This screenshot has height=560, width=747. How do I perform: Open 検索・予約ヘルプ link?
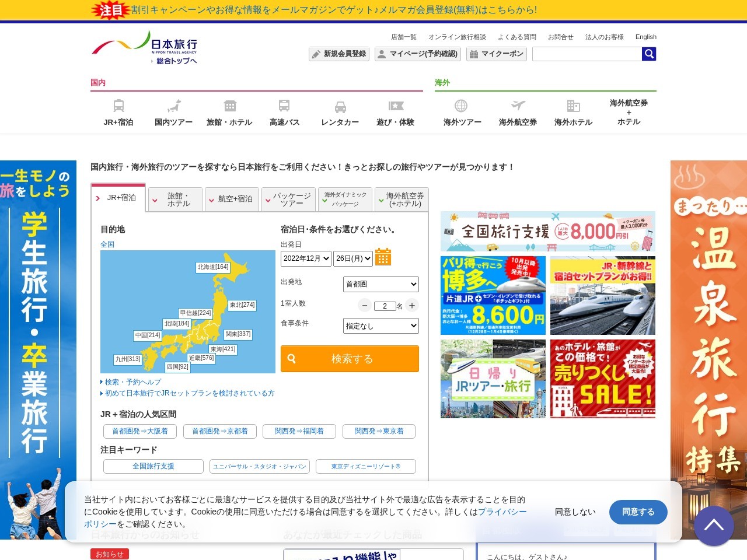tap(133, 382)
